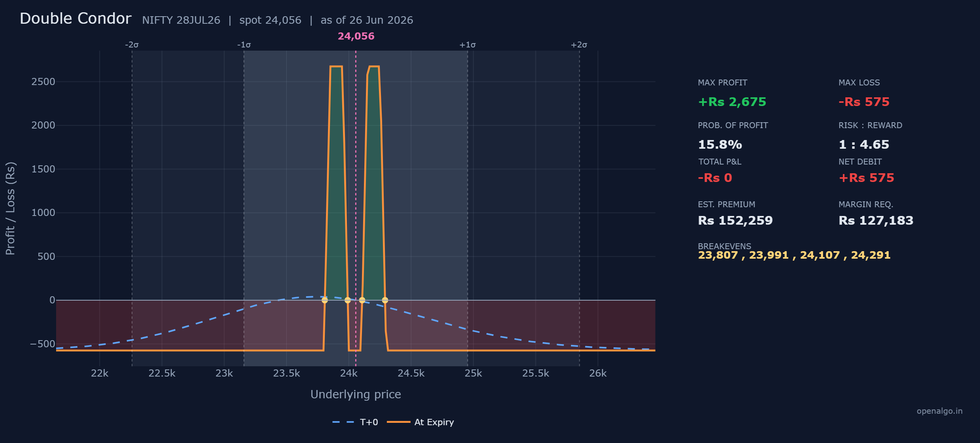This screenshot has width=980, height=443.
Task: Click the 2500 y-axis tick label
Action: coord(43,82)
